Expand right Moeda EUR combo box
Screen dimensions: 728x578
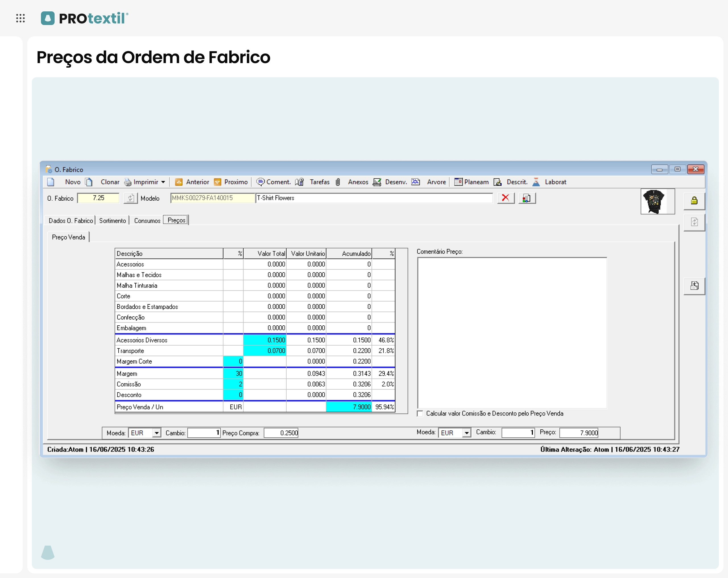pyautogui.click(x=467, y=433)
